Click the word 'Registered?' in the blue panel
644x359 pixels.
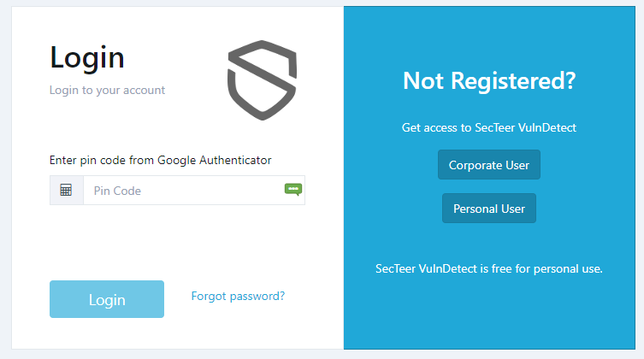[513, 81]
